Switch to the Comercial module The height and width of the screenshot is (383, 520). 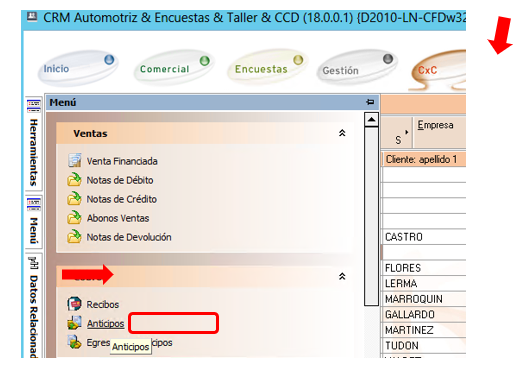click(174, 68)
